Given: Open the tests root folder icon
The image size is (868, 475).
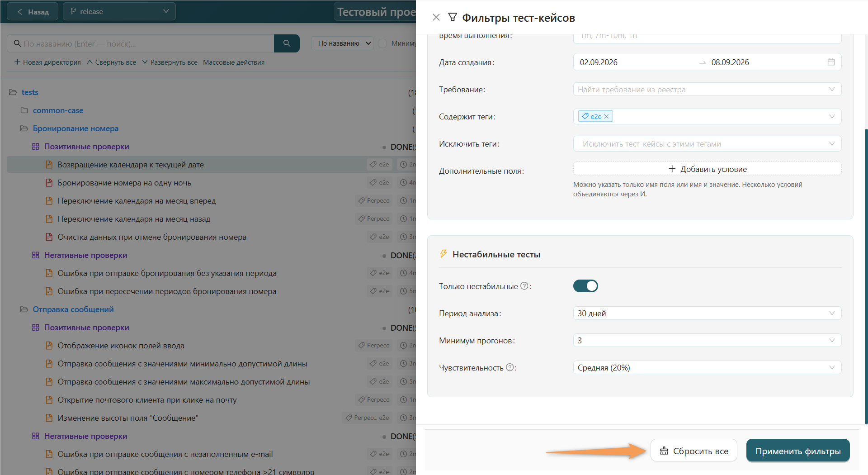Looking at the screenshot, I should tap(13, 92).
